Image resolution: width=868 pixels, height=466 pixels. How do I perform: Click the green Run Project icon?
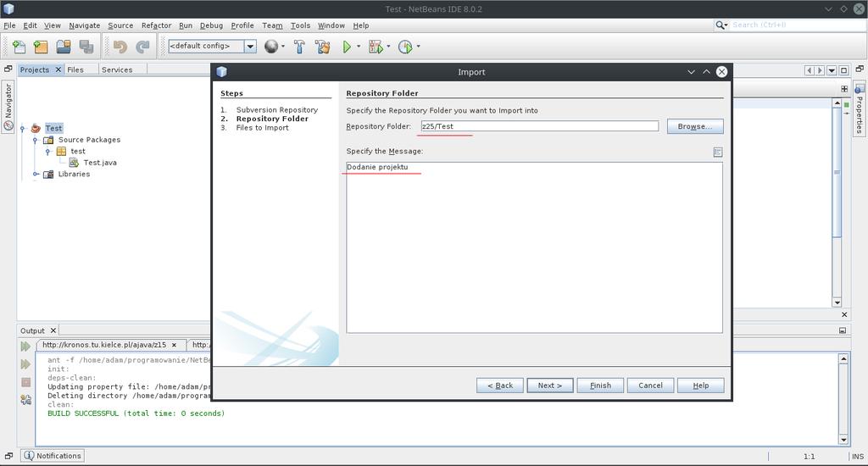coord(347,47)
